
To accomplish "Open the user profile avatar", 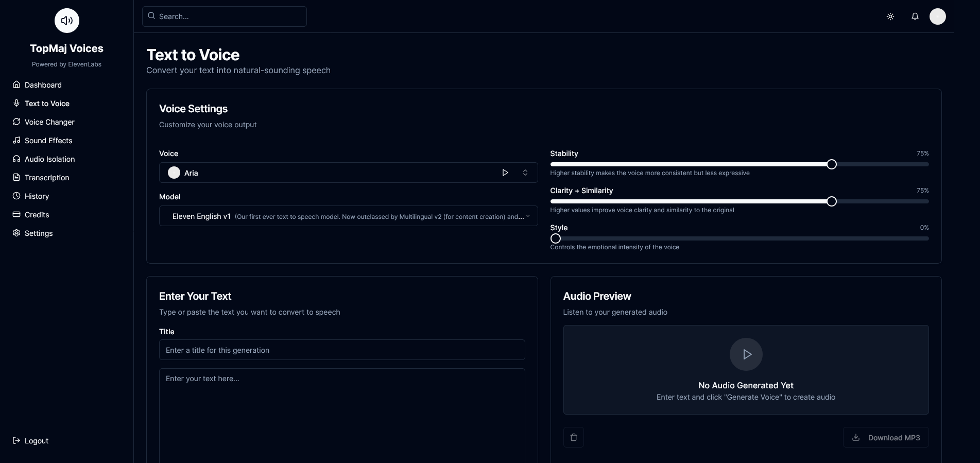I will pyautogui.click(x=937, y=16).
